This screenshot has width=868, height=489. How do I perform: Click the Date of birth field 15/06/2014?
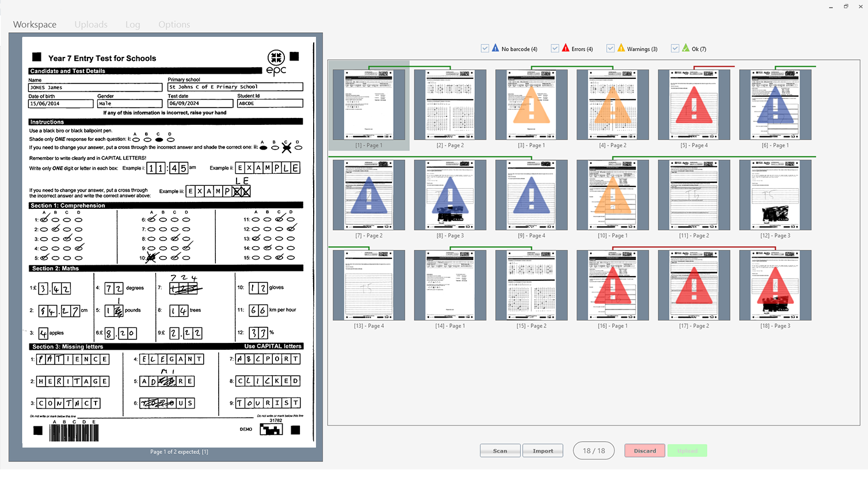pyautogui.click(x=60, y=104)
